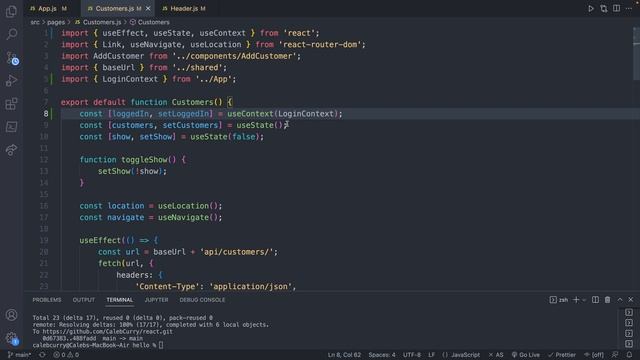
Task: Open the Live Share icon in activity bar
Action: (x=11, y=150)
